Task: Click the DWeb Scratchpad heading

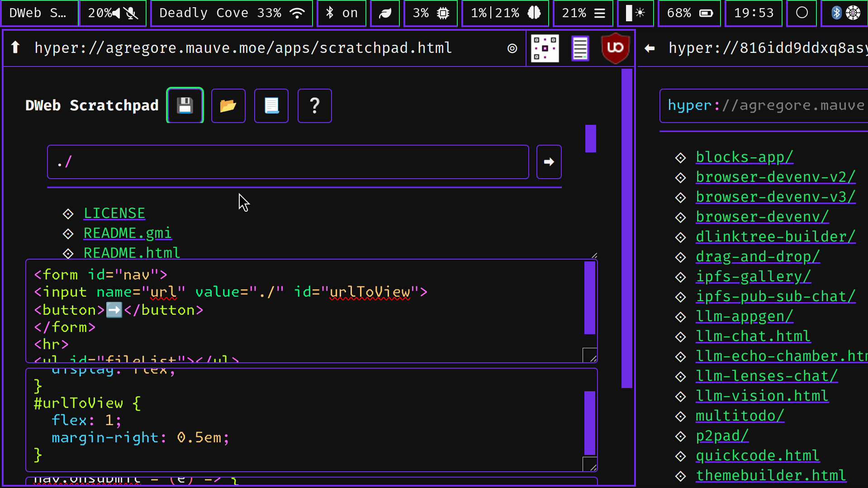Action: click(92, 105)
